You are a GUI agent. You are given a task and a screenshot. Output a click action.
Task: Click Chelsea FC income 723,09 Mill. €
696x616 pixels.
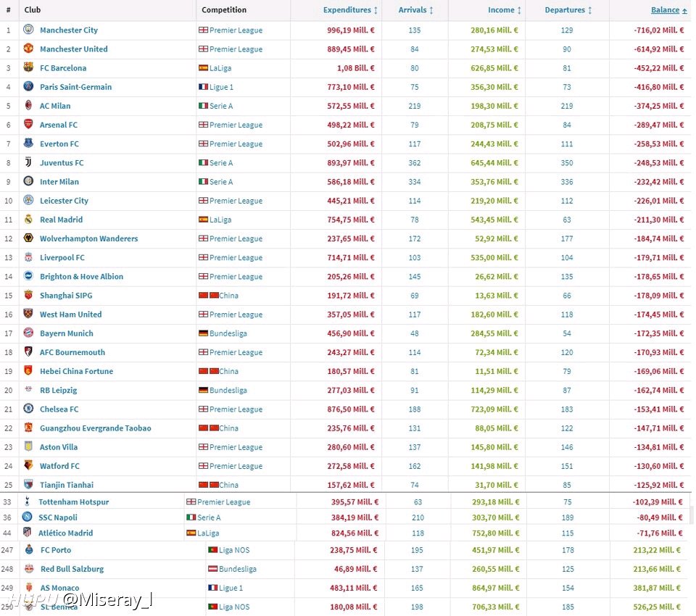[494, 409]
